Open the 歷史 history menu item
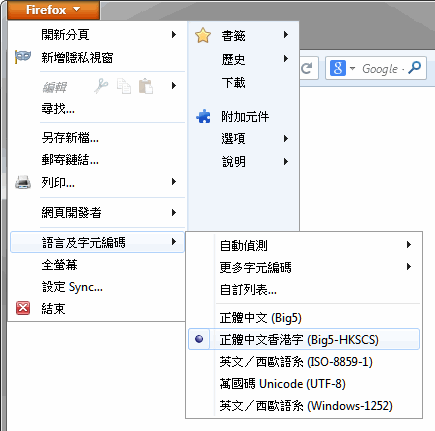This screenshot has width=435, height=431. 243,59
